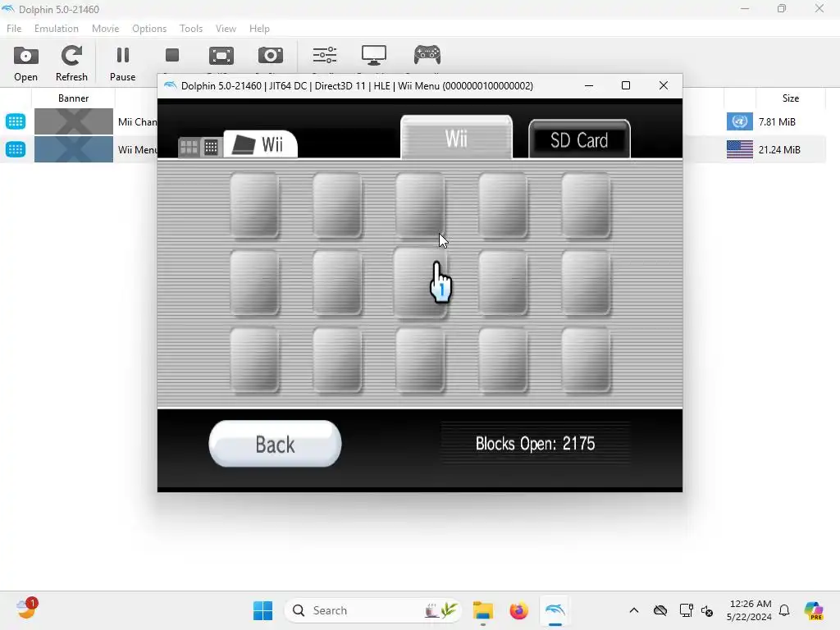Refresh the game list in Dolphin
Image resolution: width=840 pixels, height=630 pixels.
coord(71,64)
